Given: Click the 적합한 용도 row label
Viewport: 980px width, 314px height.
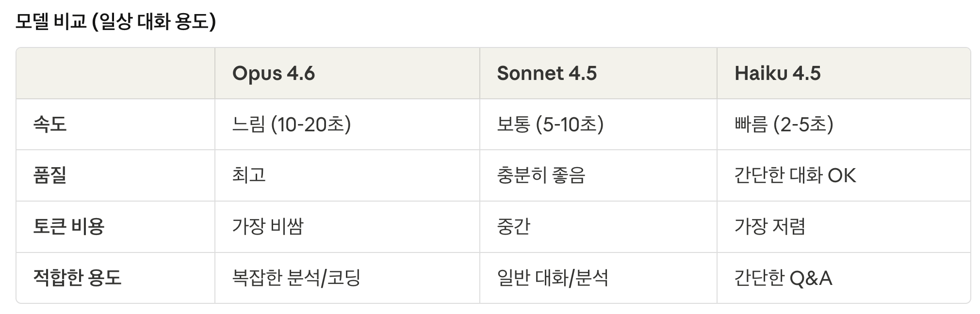Looking at the screenshot, I should (77, 278).
